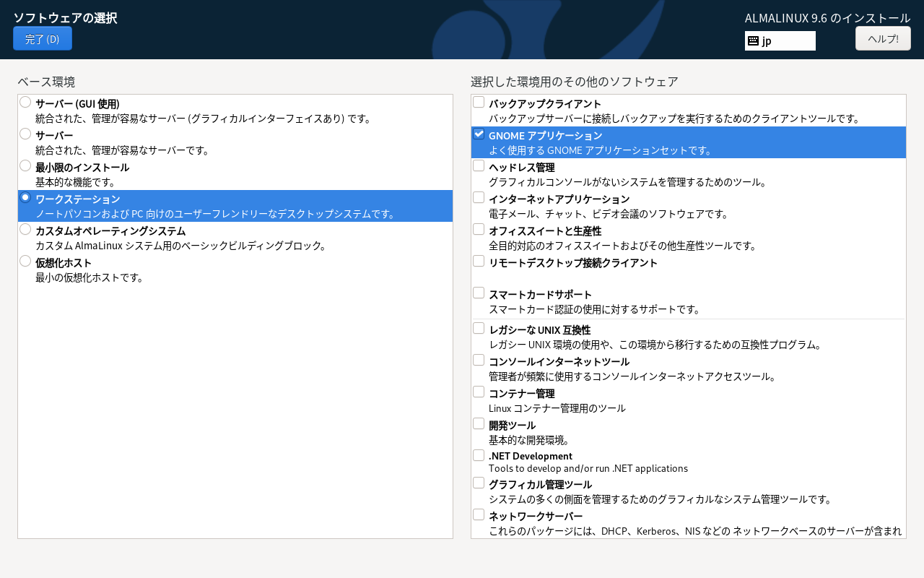Click the description 統合された、管理が容易なサーバーです。
Viewport: 924px width, 578px height.
click(123, 150)
